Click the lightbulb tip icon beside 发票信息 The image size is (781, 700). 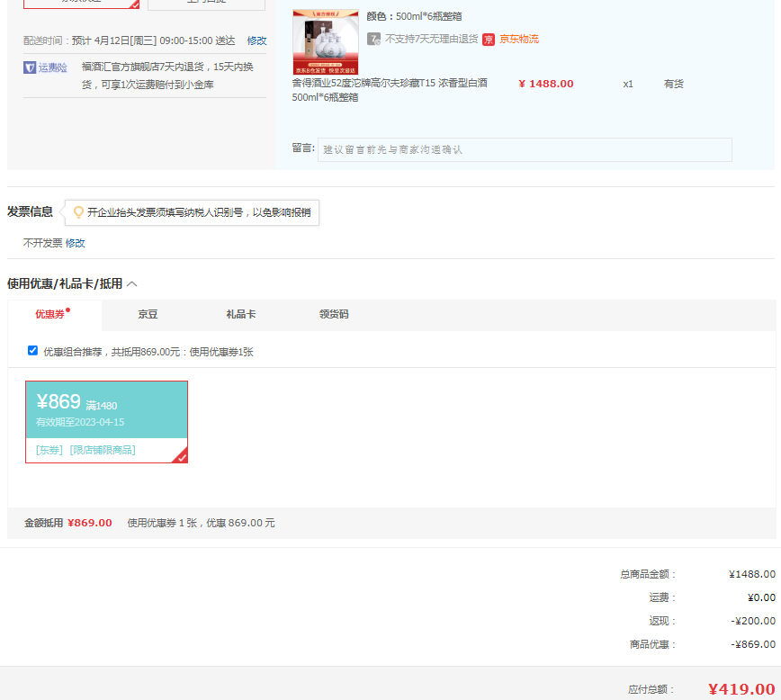tap(78, 212)
